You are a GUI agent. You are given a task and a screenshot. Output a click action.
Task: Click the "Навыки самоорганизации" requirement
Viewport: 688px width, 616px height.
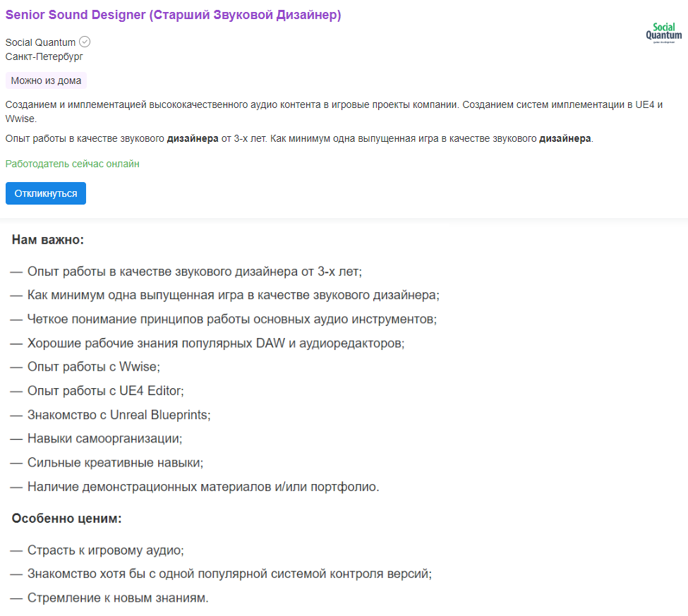click(104, 439)
